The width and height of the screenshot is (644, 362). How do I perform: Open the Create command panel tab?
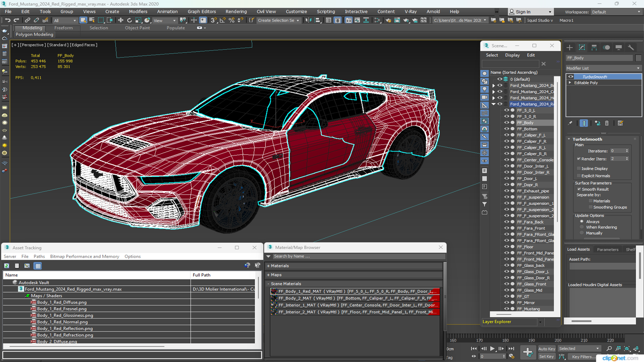(x=570, y=48)
